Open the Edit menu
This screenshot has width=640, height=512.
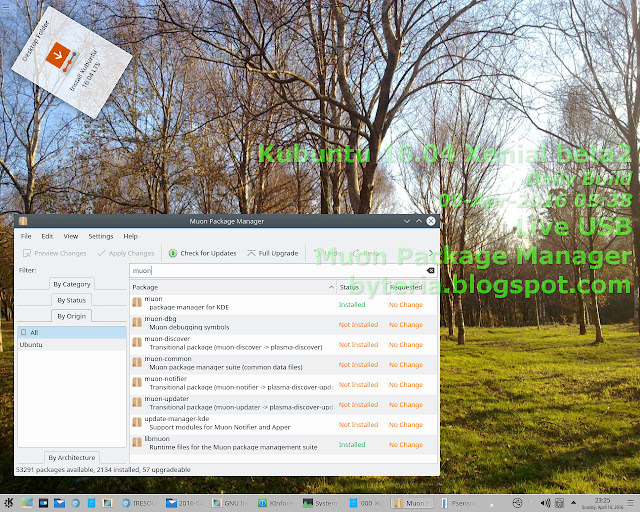[x=47, y=236]
